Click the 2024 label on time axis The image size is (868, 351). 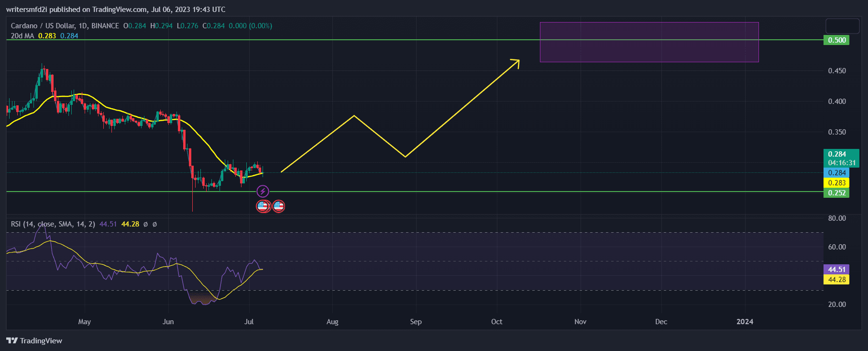(745, 322)
